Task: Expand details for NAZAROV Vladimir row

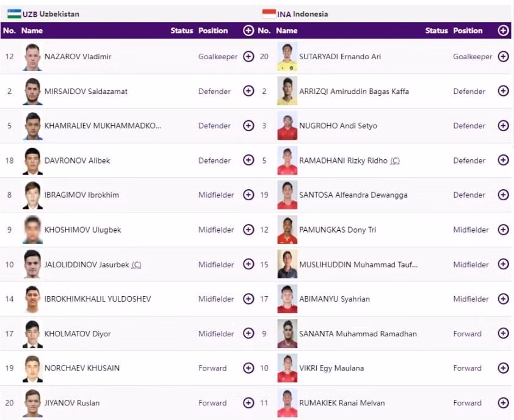Action: coord(248,56)
